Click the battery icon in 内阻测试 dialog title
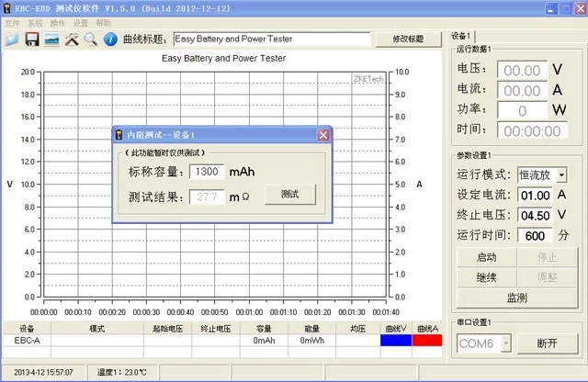 point(119,135)
